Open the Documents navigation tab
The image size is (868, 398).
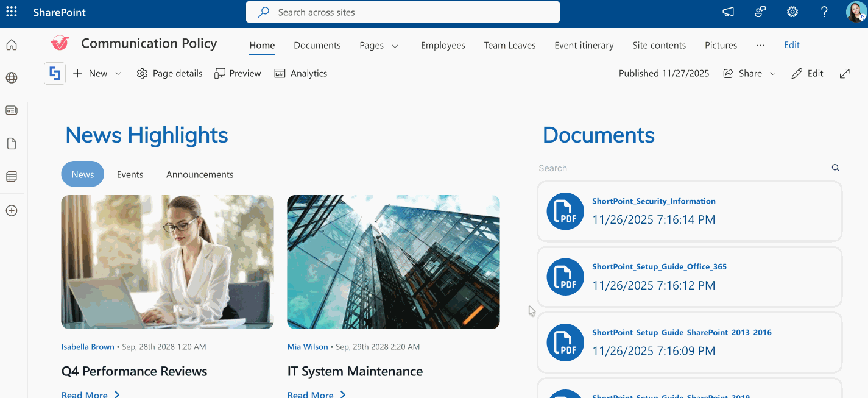pos(317,45)
